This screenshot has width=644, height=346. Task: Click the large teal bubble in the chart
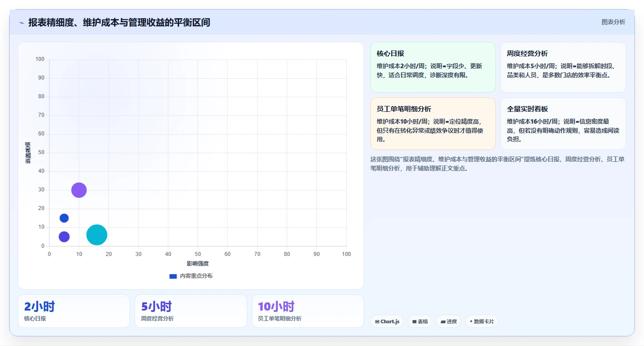click(97, 235)
